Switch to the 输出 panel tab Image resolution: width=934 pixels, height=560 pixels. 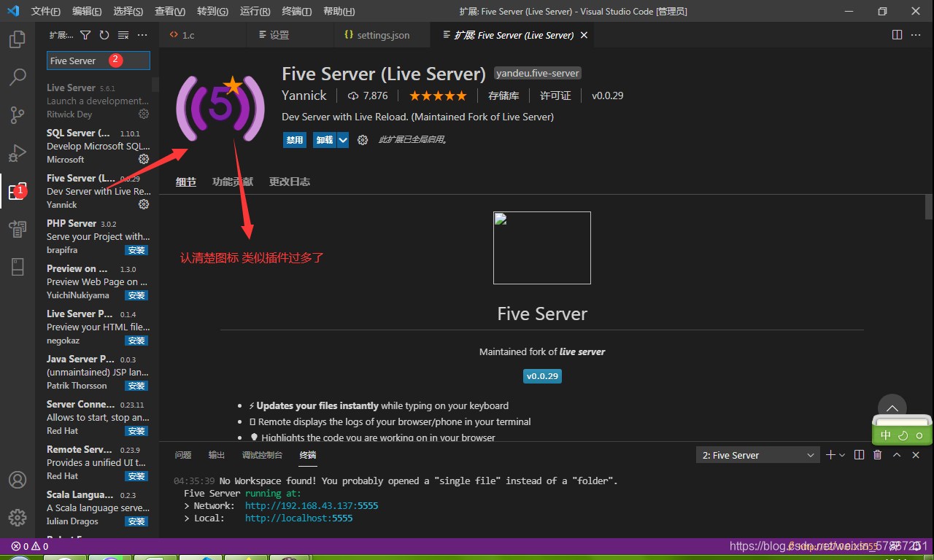[217, 455]
